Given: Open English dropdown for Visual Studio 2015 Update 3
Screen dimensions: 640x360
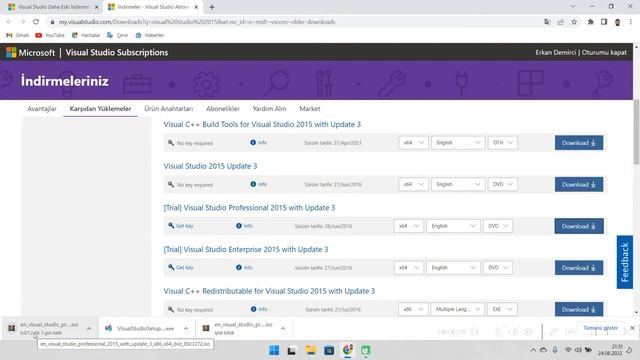Looking at the screenshot, I should pos(458,184).
